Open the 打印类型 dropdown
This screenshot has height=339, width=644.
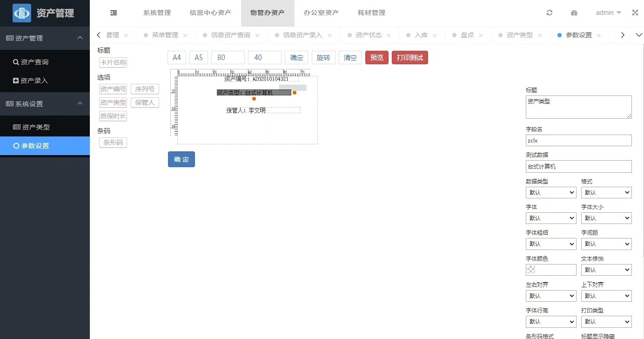pyautogui.click(x=606, y=321)
